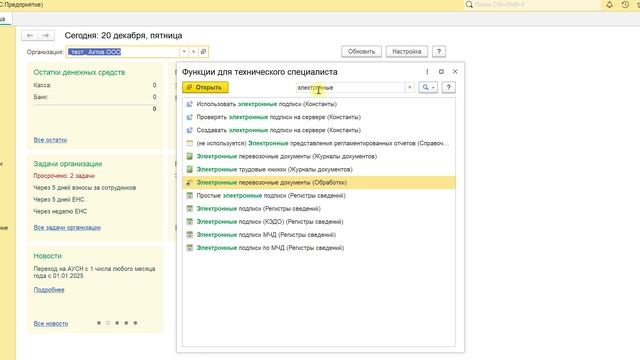This screenshot has height=360, width=640.
Task: Select 'Электронные подписи (Регистры сведений)' row
Action: tap(319, 209)
